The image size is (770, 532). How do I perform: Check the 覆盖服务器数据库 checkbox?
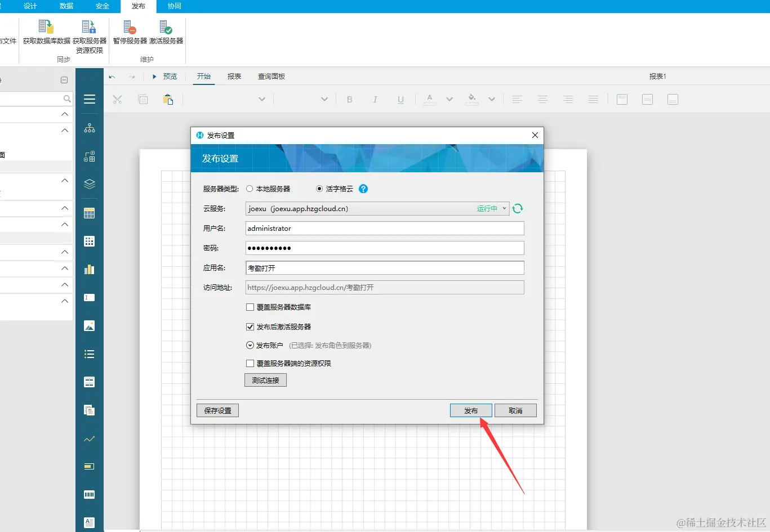click(x=250, y=307)
